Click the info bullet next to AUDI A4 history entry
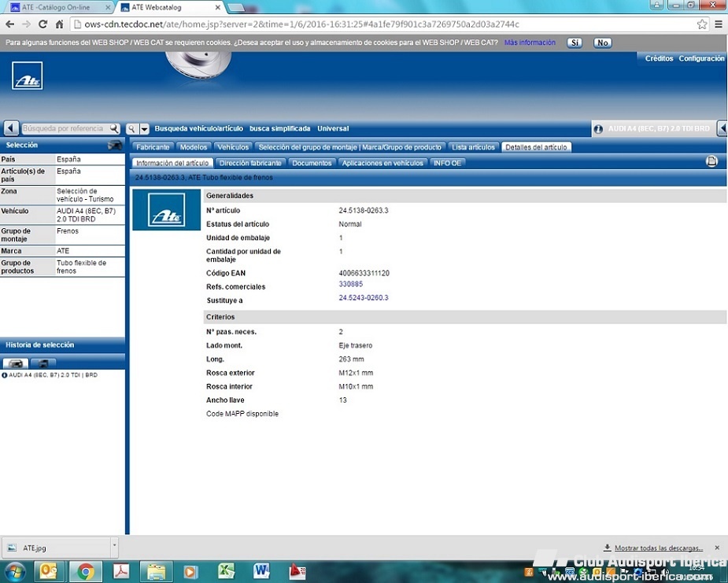 (x=4, y=375)
